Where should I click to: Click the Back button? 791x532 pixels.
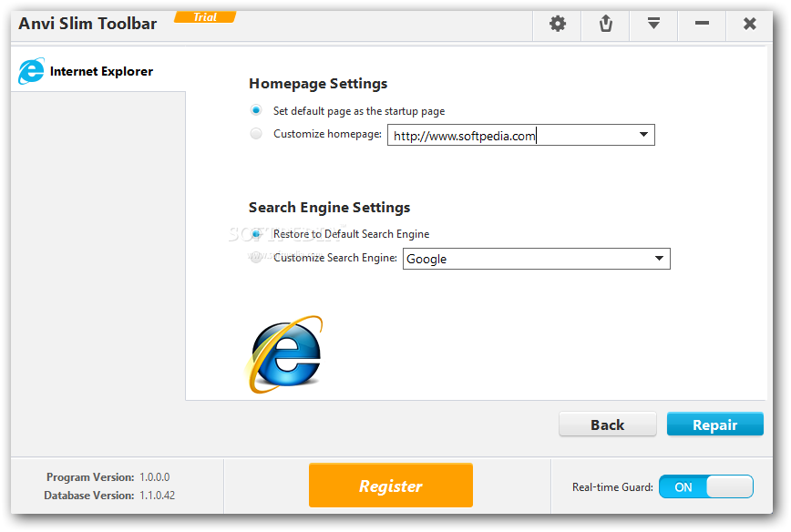pyautogui.click(x=607, y=425)
